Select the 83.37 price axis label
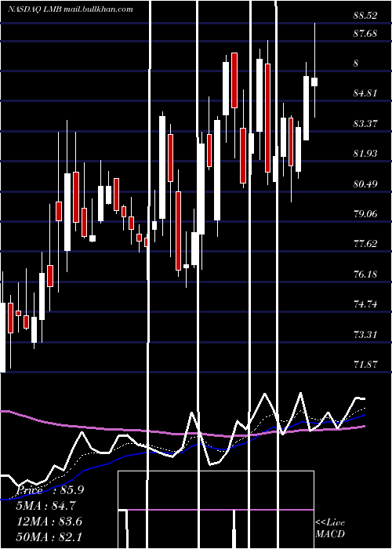Viewport: 392px width, 549px height. [x=365, y=124]
